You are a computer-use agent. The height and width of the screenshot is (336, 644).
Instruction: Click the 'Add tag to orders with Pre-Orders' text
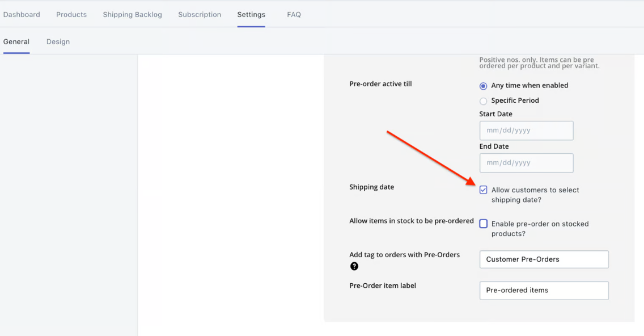404,255
